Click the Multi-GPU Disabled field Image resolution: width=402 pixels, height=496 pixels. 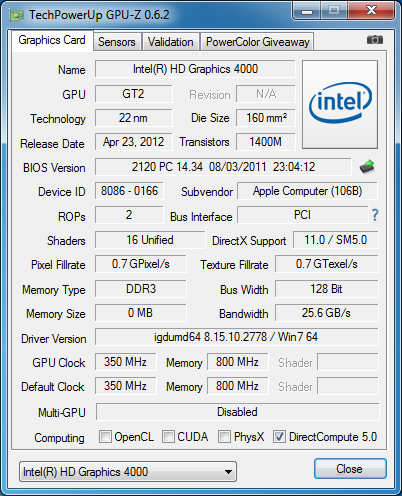pyautogui.click(x=237, y=412)
